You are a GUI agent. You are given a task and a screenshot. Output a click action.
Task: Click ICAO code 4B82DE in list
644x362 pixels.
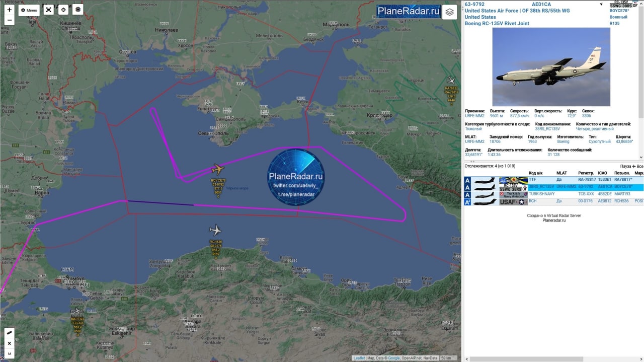click(x=604, y=194)
